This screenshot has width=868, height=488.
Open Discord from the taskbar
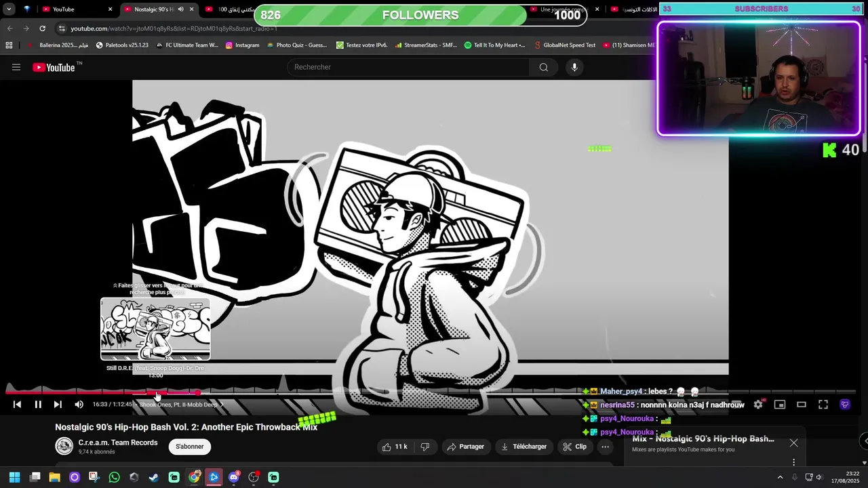[x=234, y=477]
